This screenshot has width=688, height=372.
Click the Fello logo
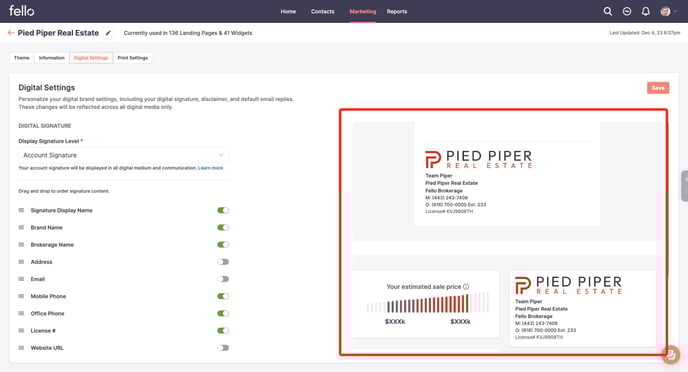(22, 11)
